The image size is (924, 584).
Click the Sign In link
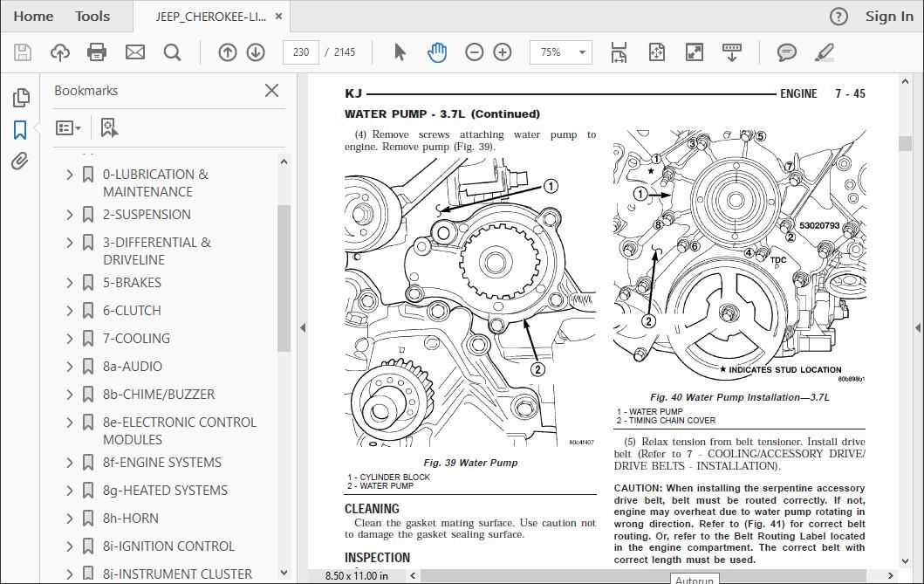[x=889, y=17]
